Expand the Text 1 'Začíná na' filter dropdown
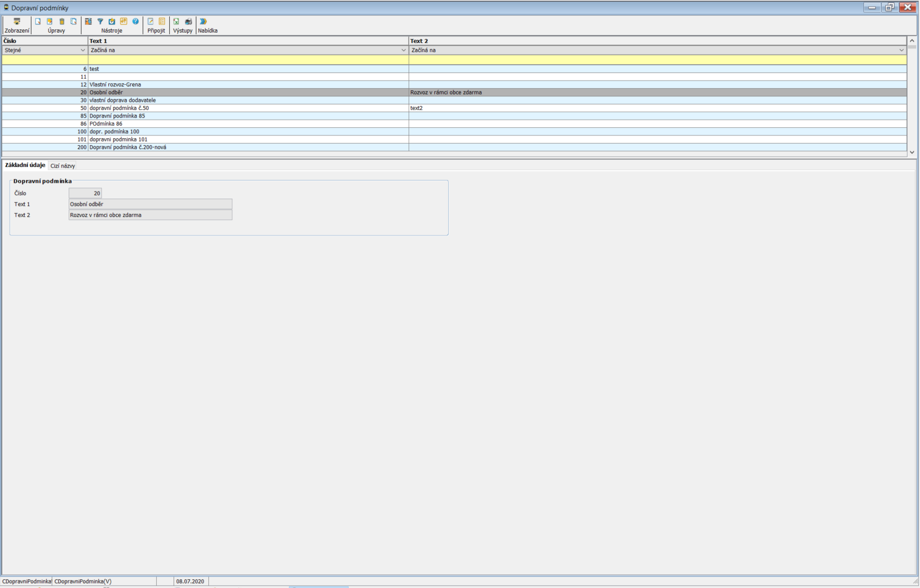The width and height of the screenshot is (920, 588). click(403, 50)
